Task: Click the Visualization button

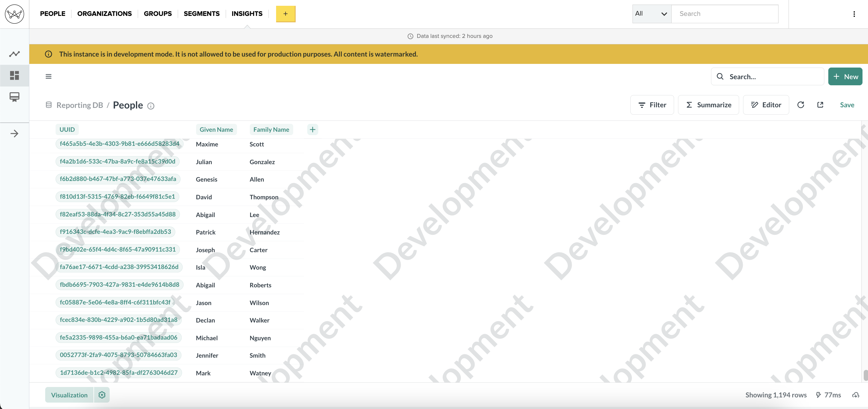Action: tap(69, 395)
